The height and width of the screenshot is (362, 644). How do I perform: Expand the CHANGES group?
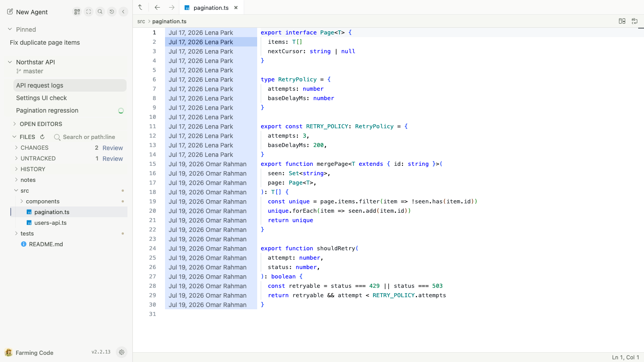17,147
